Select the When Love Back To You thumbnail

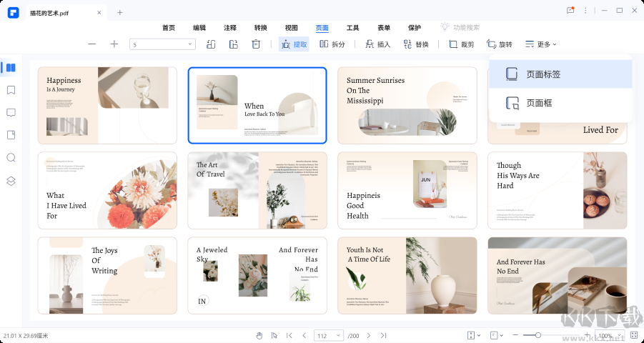pos(257,106)
